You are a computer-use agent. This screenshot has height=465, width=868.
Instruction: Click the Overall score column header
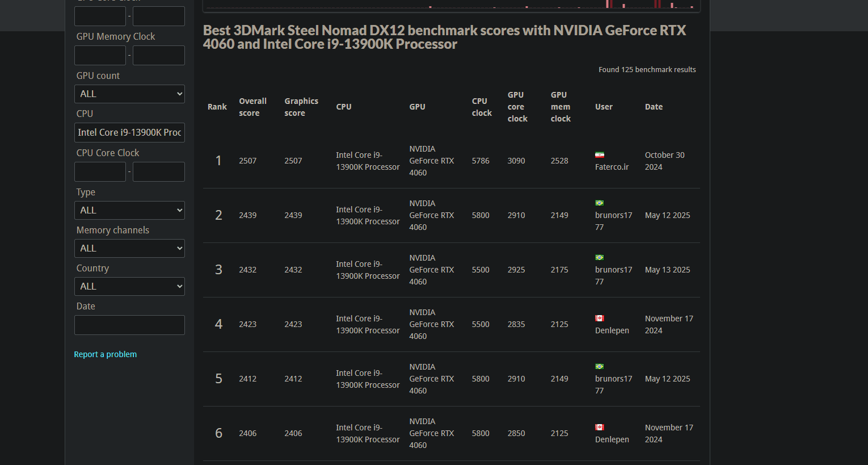tap(252, 107)
